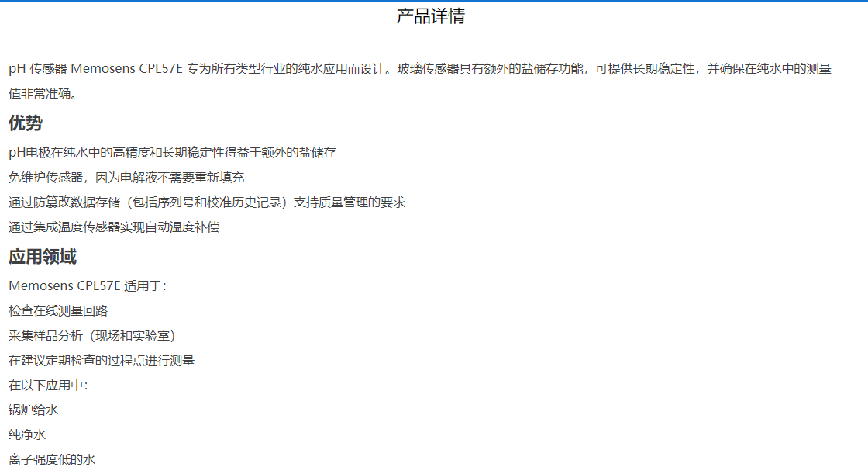
Task: Click the line '免维护传感器，因为电解液不需要重新填充'
Action: [126, 178]
